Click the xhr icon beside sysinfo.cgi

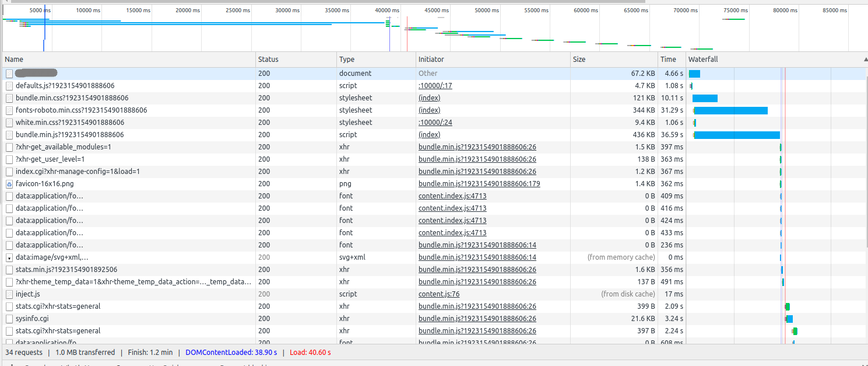point(8,318)
